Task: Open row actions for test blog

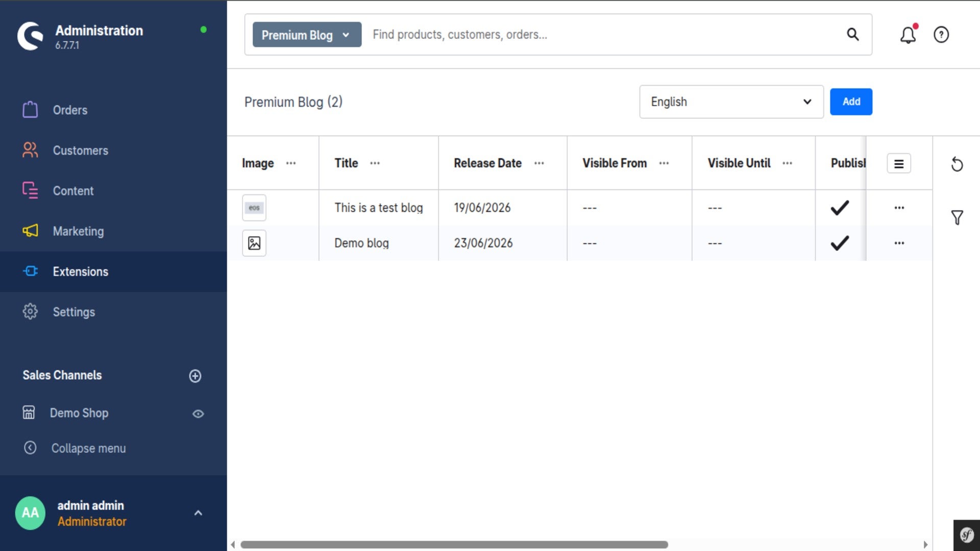Action: click(x=899, y=208)
